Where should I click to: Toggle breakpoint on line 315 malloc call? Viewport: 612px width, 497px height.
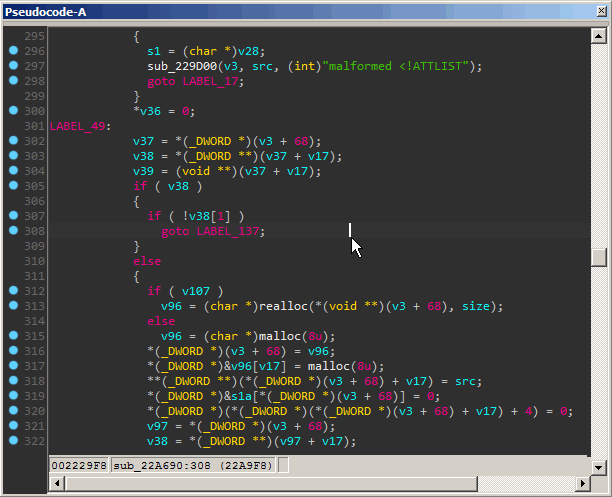(13, 335)
